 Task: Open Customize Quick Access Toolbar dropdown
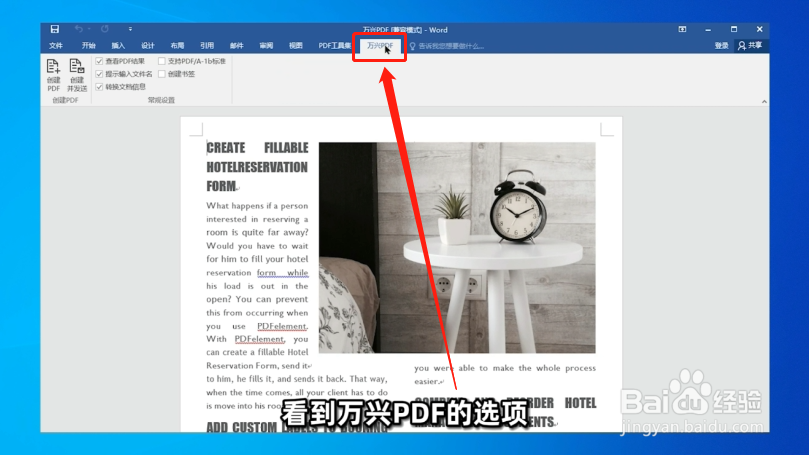click(130, 29)
